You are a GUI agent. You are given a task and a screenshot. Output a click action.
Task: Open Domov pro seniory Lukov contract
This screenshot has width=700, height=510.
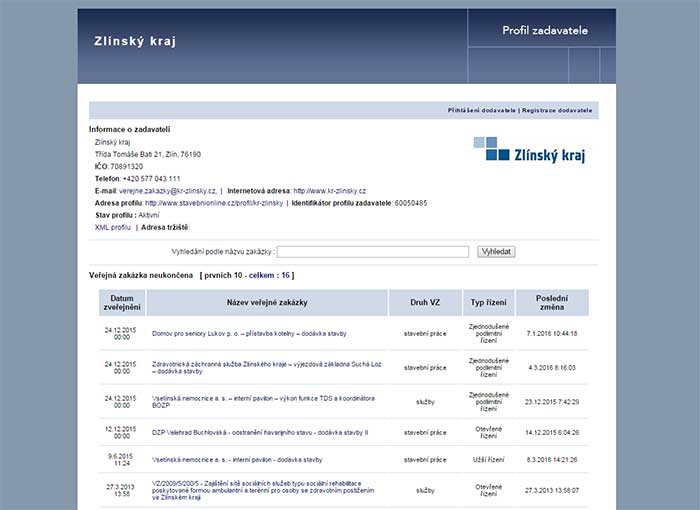point(249,334)
